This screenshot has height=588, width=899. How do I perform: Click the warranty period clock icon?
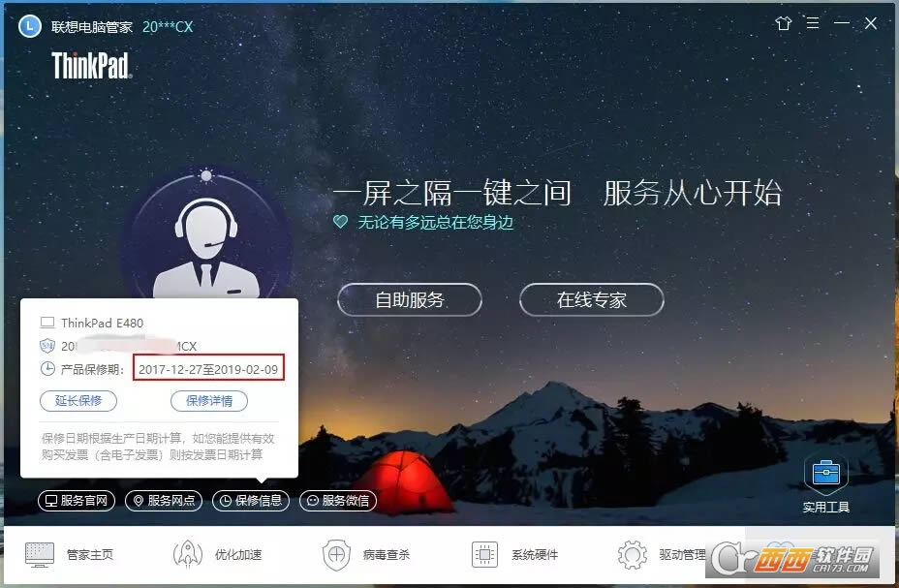47,369
